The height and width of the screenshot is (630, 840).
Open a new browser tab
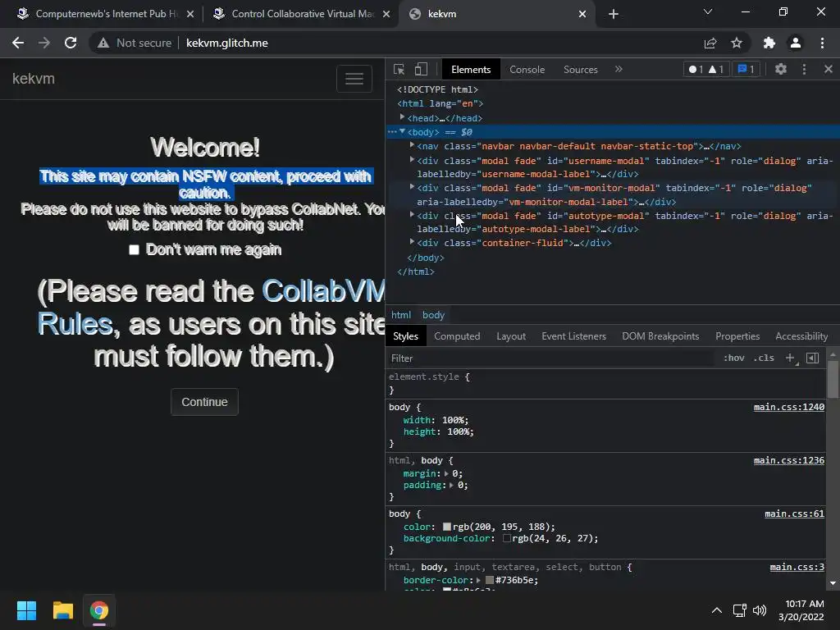click(x=614, y=14)
